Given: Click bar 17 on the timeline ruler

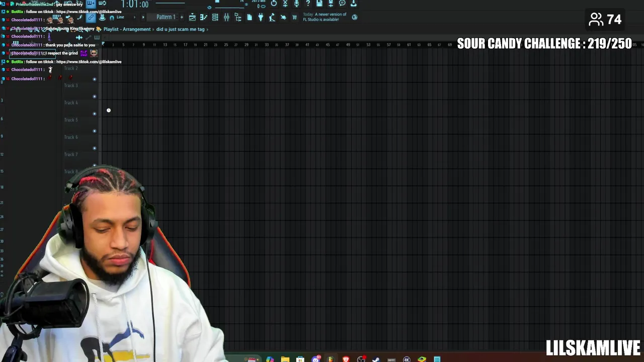Looking at the screenshot, I should pos(185,45).
